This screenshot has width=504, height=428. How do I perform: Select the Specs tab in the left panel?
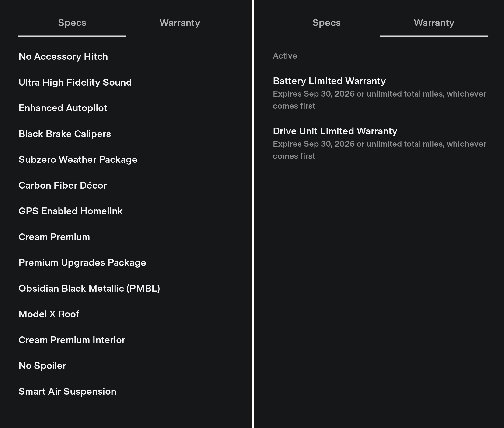pyautogui.click(x=72, y=23)
